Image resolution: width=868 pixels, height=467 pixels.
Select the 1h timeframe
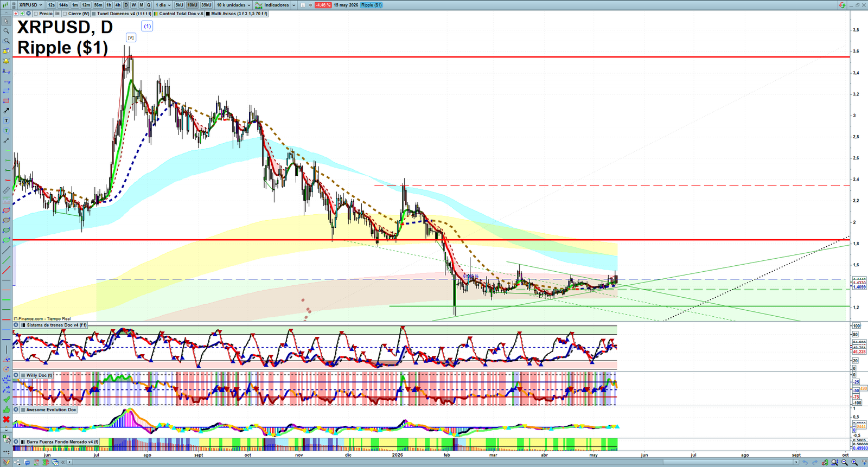[108, 5]
